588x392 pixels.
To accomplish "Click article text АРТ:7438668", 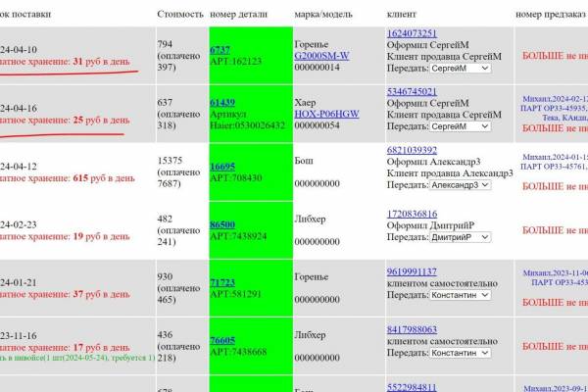I will (x=238, y=352).
